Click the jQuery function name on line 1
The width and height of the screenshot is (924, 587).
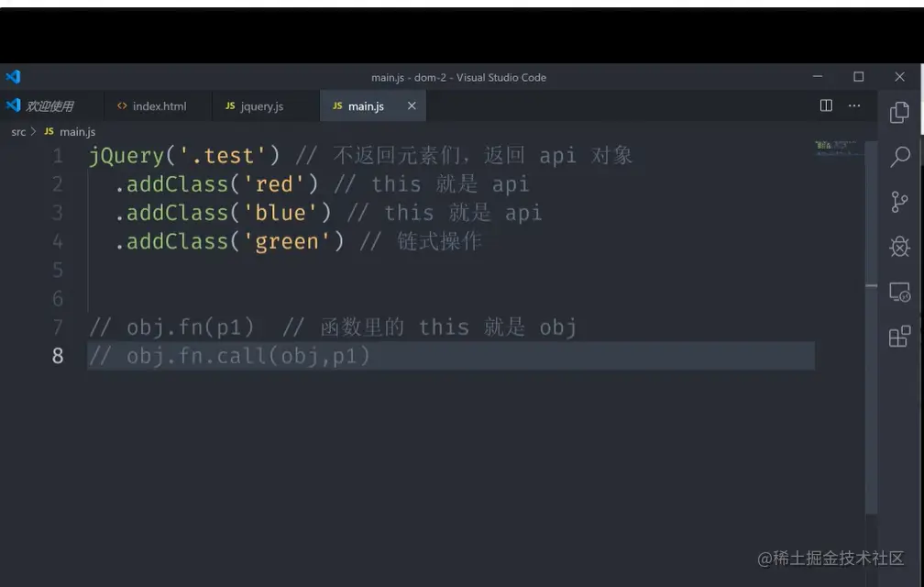click(x=126, y=156)
